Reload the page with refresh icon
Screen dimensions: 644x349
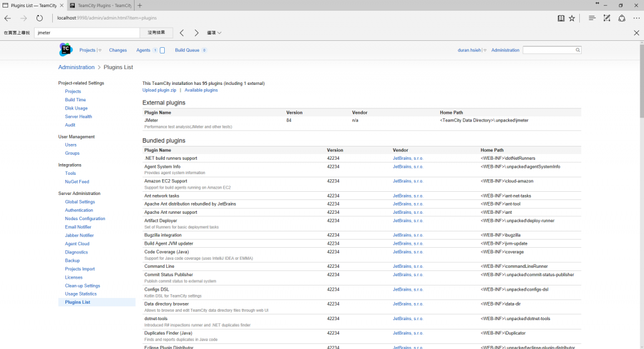coord(40,18)
